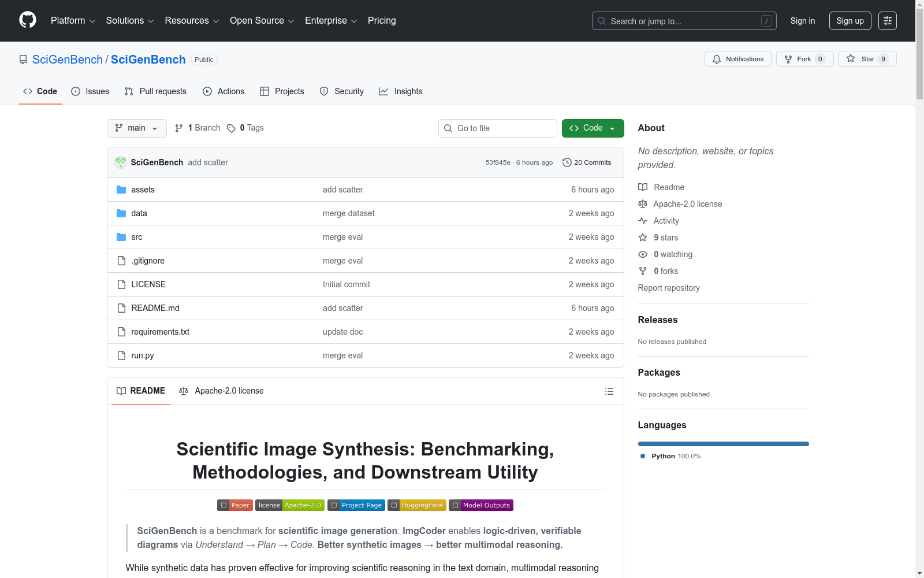The image size is (924, 578).
Task: Click the commit history clock icon
Action: [x=567, y=162]
